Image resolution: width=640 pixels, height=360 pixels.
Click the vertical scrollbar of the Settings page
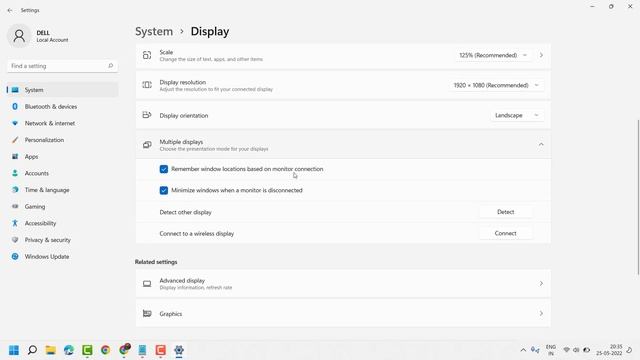coord(638,197)
